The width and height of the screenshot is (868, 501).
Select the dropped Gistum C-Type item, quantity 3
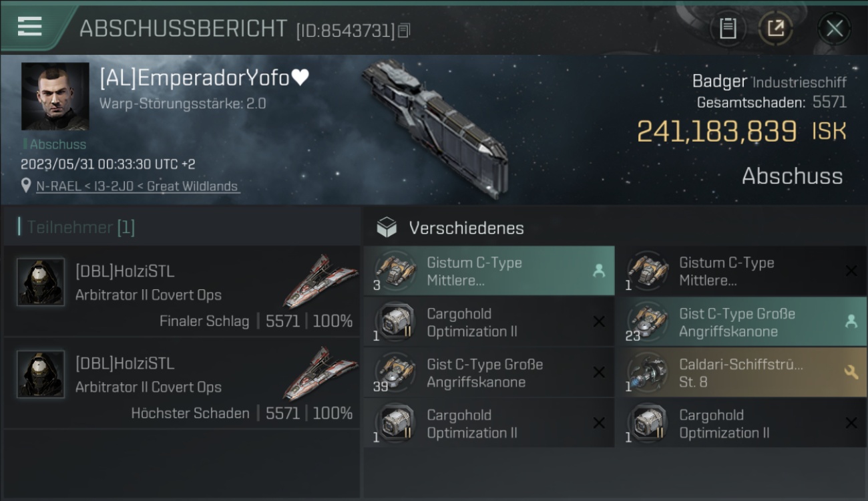[x=489, y=271]
